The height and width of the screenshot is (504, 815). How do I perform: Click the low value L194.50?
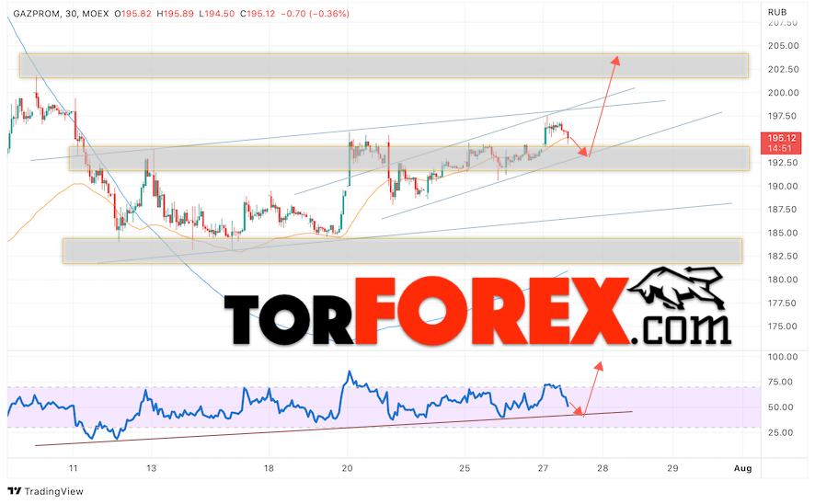pos(217,14)
